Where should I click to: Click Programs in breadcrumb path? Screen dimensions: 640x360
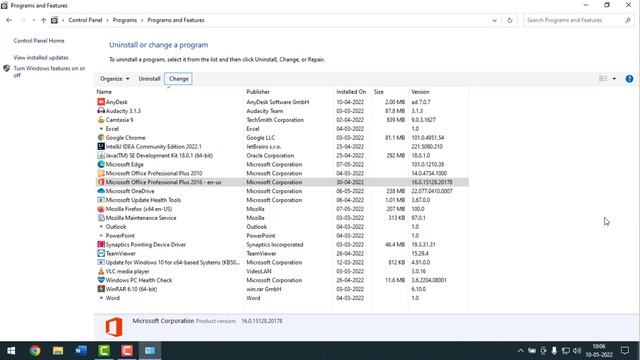tap(125, 20)
